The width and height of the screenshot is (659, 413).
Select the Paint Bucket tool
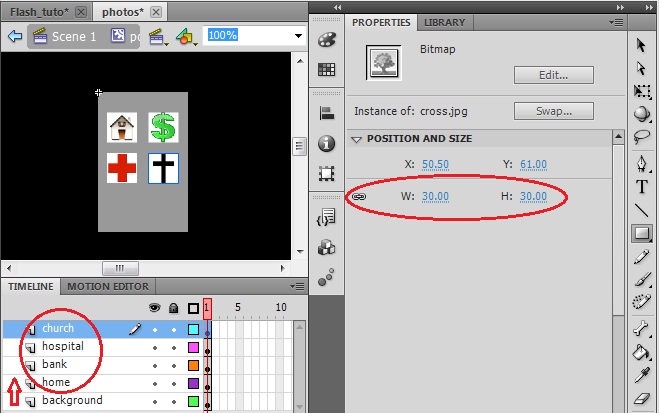(x=642, y=352)
